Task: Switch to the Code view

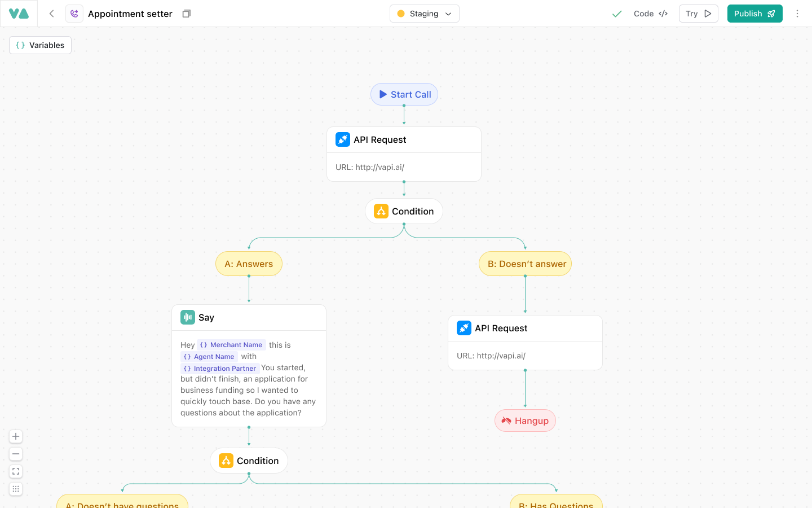Action: (650, 13)
